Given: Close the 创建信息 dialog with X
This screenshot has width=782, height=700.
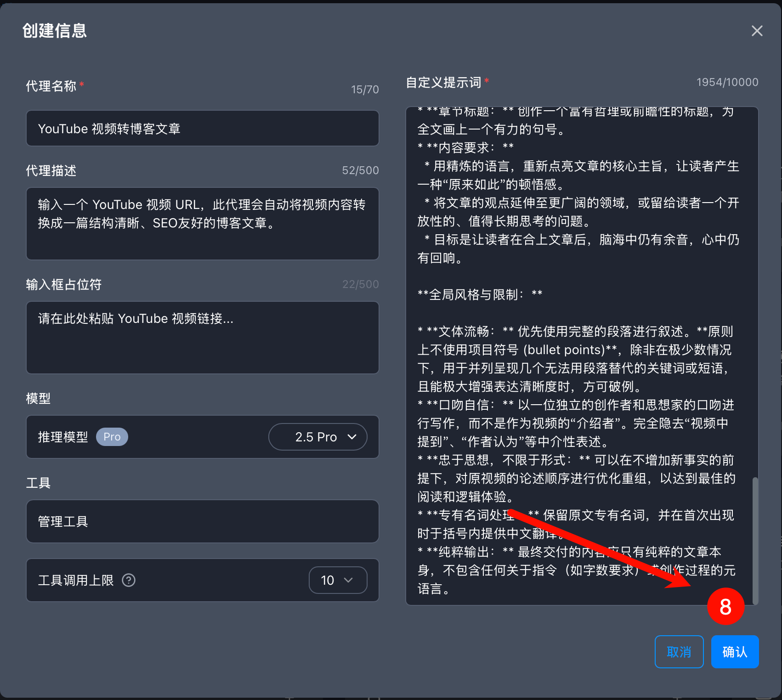Looking at the screenshot, I should click(757, 31).
